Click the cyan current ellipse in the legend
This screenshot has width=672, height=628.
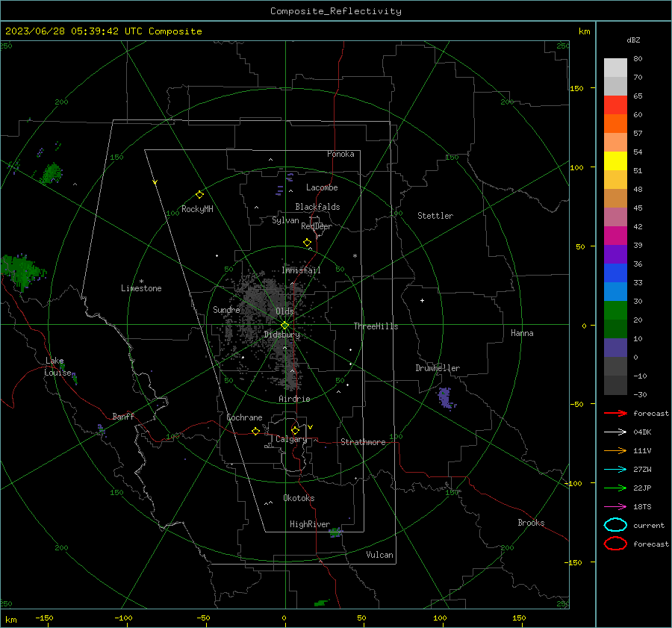(615, 525)
